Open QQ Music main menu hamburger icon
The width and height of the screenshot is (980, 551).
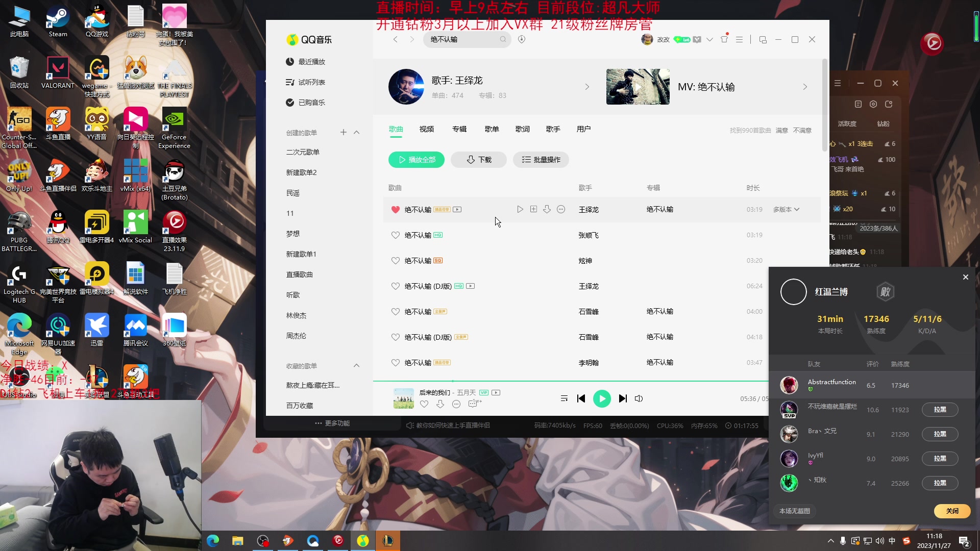tap(739, 39)
